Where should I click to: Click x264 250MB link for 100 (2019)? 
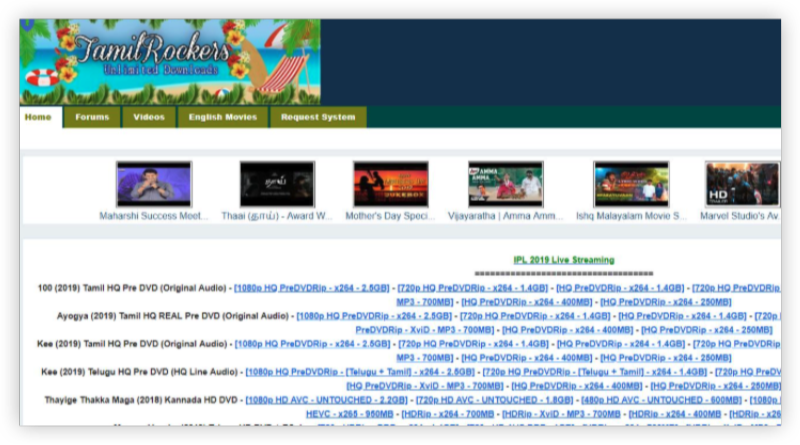pyautogui.click(x=665, y=302)
